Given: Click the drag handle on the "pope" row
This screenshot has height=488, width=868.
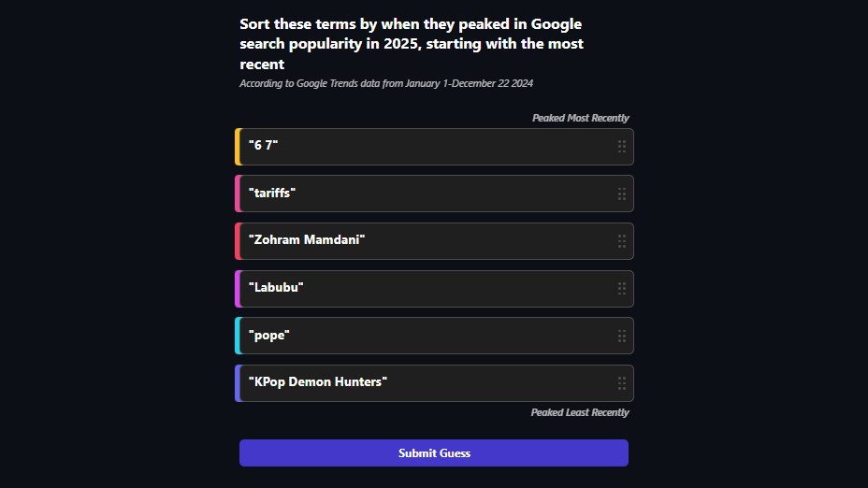Looking at the screenshot, I should [622, 336].
